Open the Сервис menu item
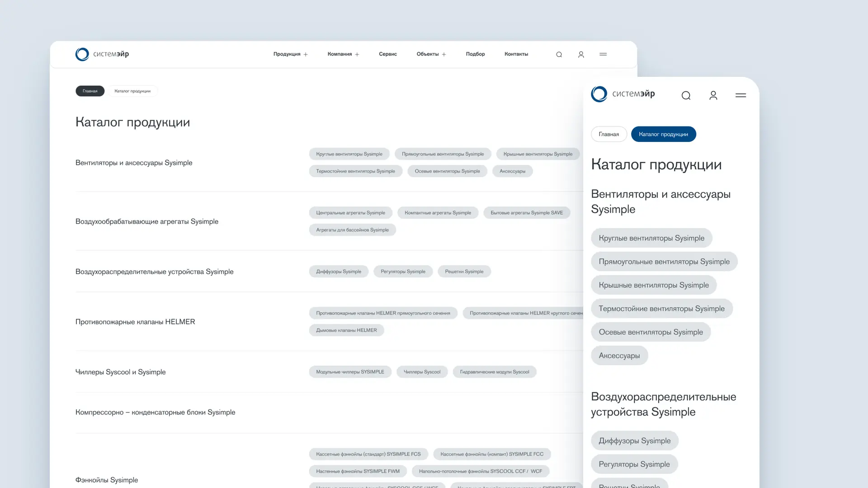Image resolution: width=868 pixels, height=488 pixels. click(x=388, y=54)
